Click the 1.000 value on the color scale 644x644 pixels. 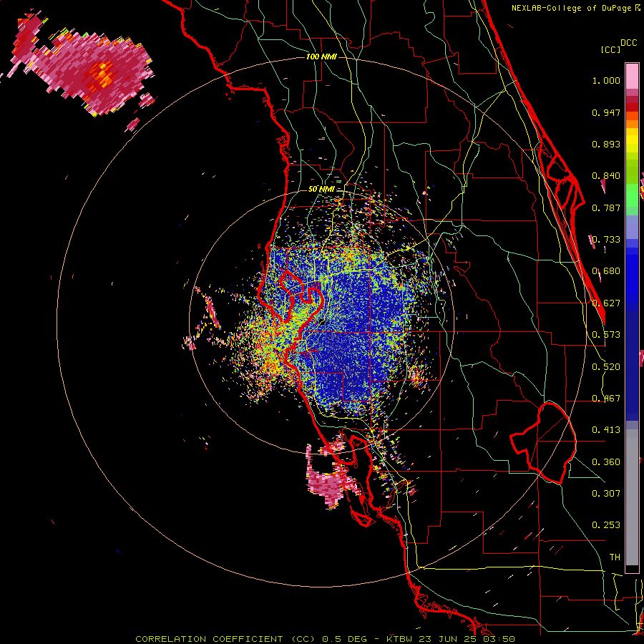coord(606,80)
